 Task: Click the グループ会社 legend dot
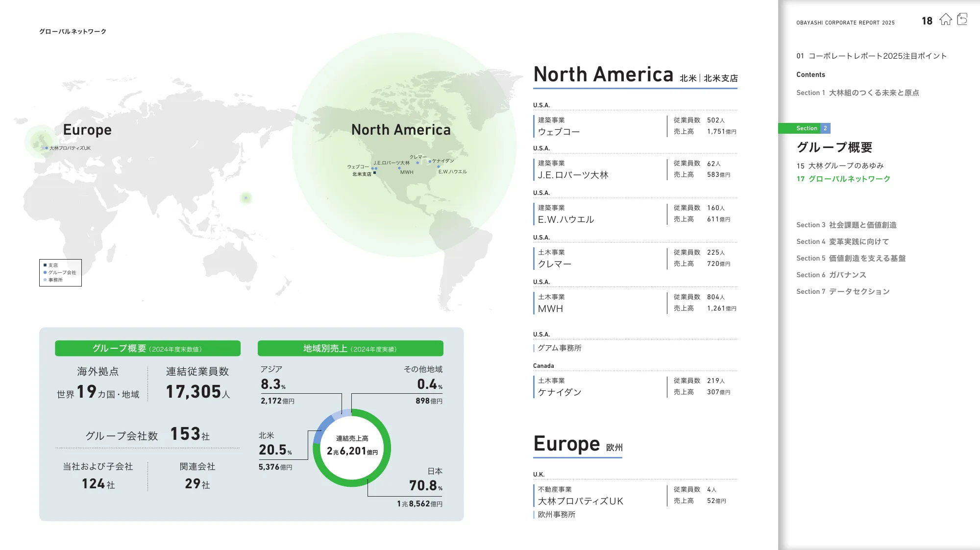pyautogui.click(x=45, y=272)
